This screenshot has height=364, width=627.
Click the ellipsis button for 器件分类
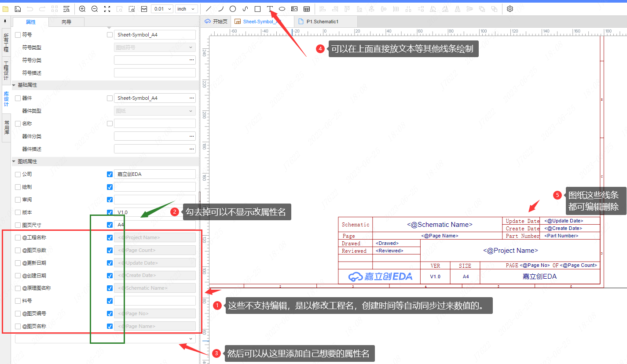coord(191,137)
